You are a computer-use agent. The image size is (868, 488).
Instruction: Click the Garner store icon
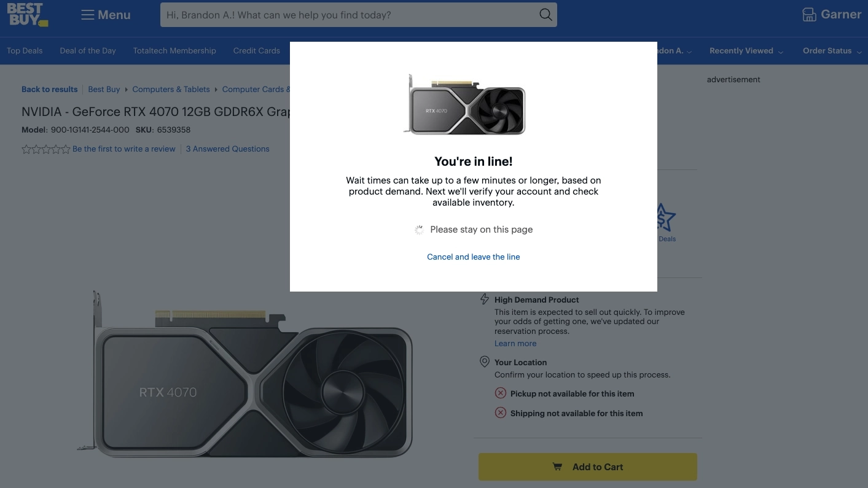[809, 14]
